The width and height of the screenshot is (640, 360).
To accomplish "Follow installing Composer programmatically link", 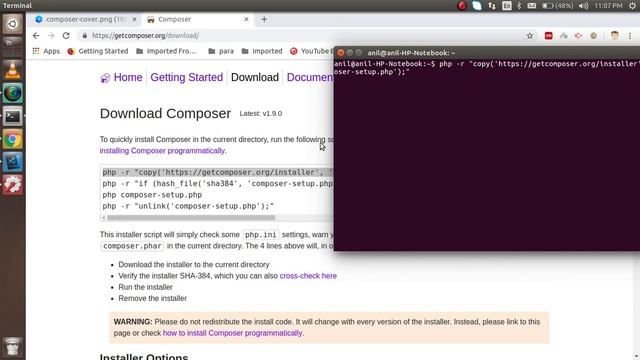I will [x=162, y=151].
